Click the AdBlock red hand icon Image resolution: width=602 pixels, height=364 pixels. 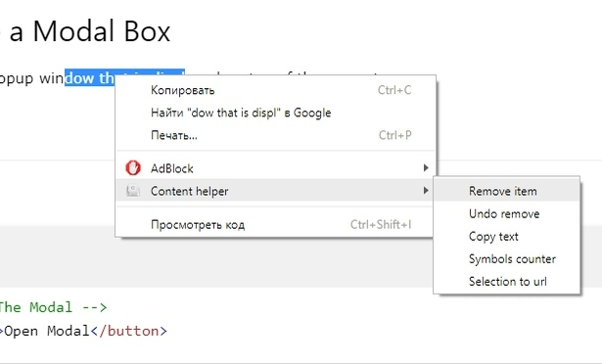133,168
